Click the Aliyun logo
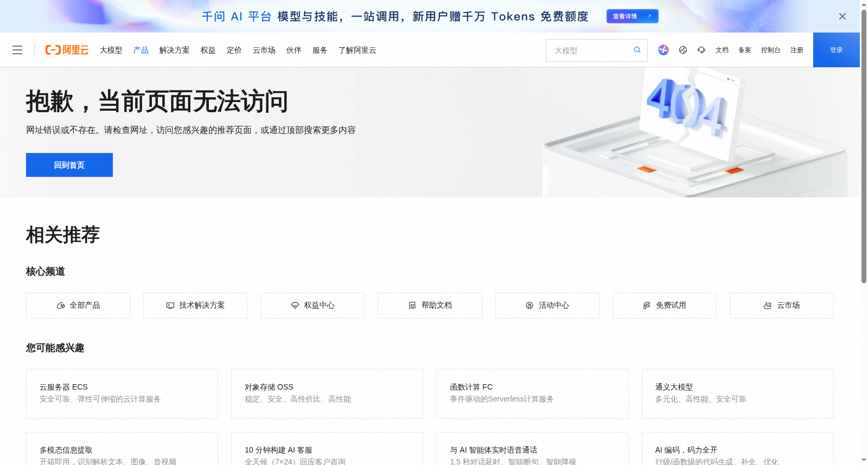This screenshot has width=868, height=465. pos(67,50)
